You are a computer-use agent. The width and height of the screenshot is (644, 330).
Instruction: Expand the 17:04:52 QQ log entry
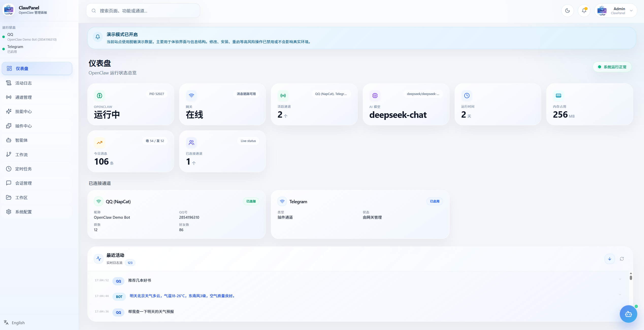coord(620,279)
